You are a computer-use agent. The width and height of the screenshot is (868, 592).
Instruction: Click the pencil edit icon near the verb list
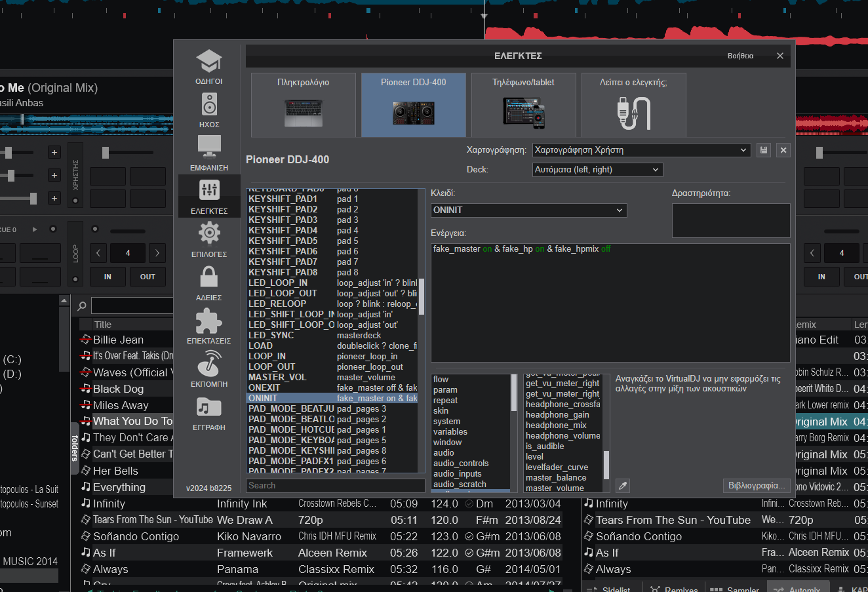pos(623,486)
